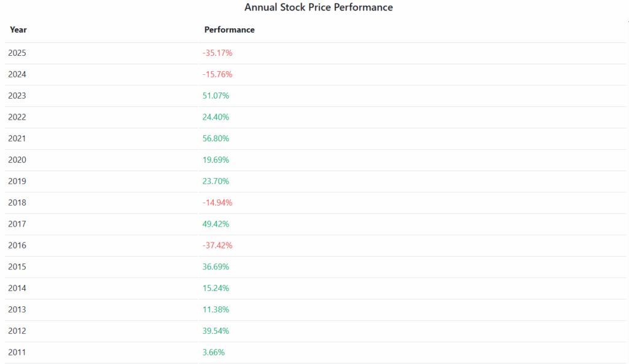
Task: Click the 51.07% value for 2023
Action: pyautogui.click(x=216, y=96)
